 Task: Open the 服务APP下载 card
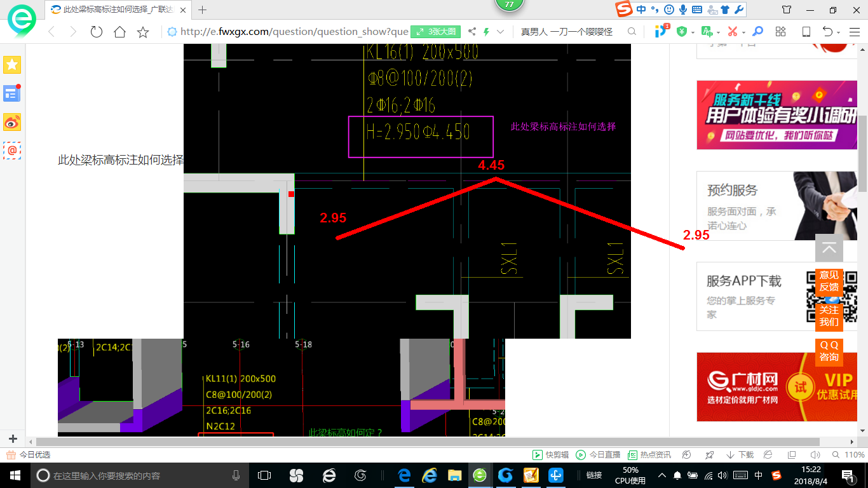tap(776, 296)
